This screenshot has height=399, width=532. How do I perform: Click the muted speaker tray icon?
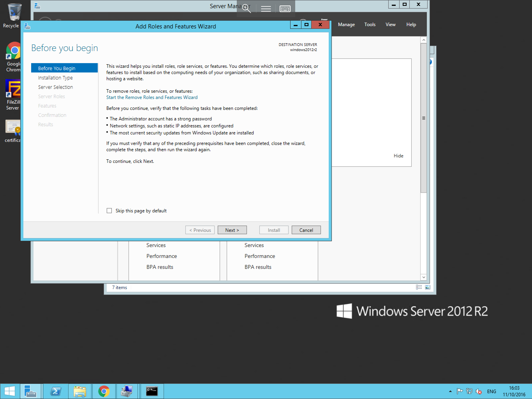[479, 391]
